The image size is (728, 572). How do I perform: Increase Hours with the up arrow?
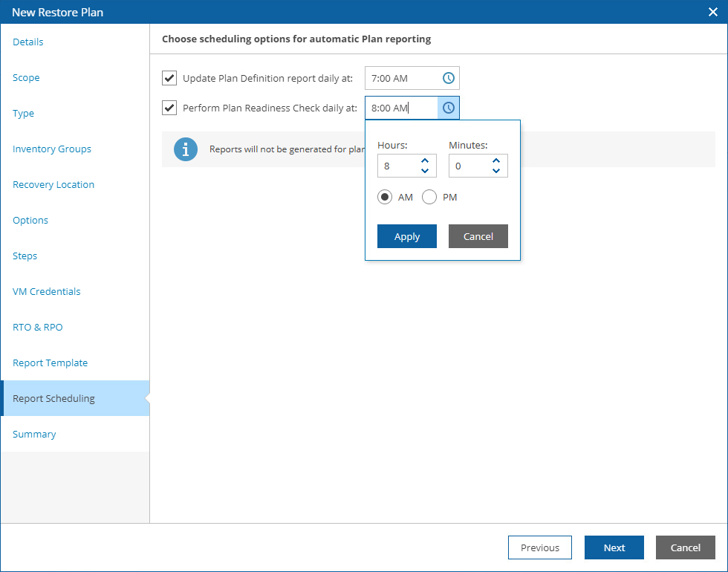[425, 160]
